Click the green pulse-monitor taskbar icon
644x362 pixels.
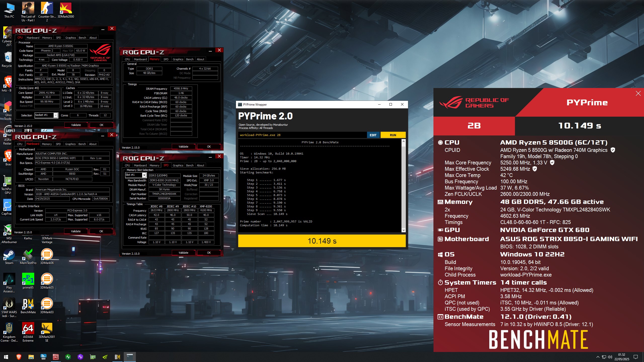coord(68,357)
